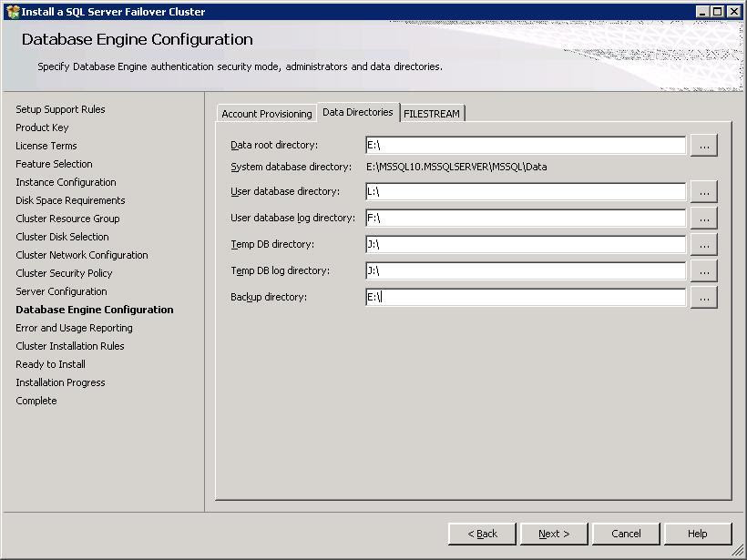Browse for the User database directory
The height and width of the screenshot is (560, 747).
[704, 191]
